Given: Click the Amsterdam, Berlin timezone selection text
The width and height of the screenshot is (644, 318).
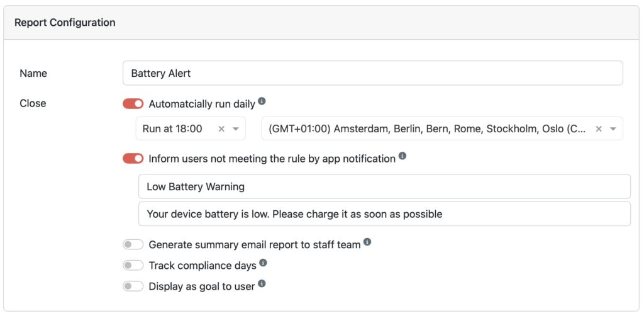Looking at the screenshot, I should pyautogui.click(x=428, y=128).
